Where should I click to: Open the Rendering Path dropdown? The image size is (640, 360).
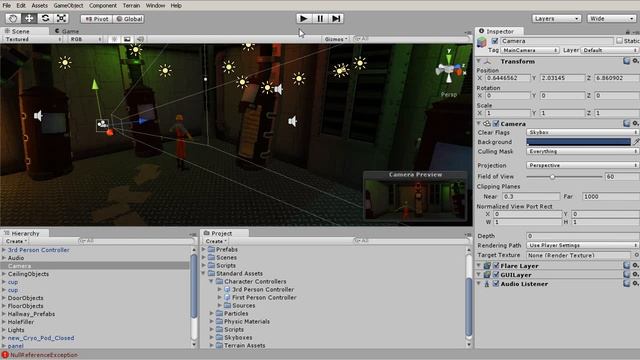click(582, 245)
